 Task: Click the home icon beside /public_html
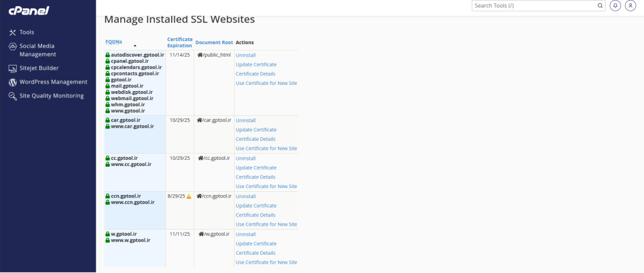[200, 55]
